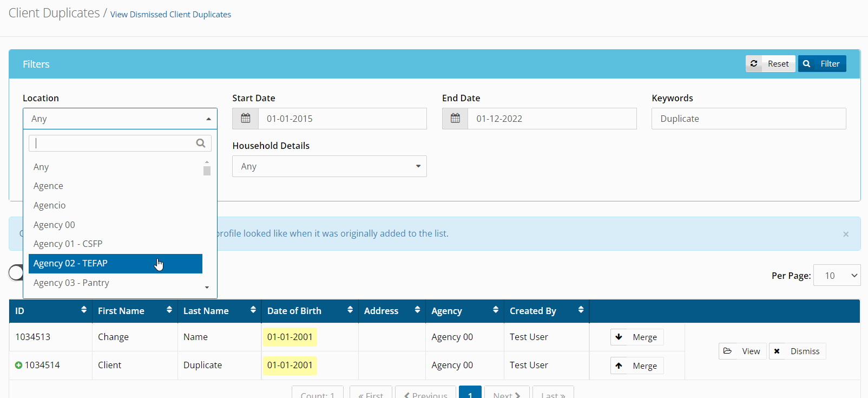Dismiss the duplicate client pair
Image resolution: width=868 pixels, height=398 pixels.
pyautogui.click(x=797, y=351)
